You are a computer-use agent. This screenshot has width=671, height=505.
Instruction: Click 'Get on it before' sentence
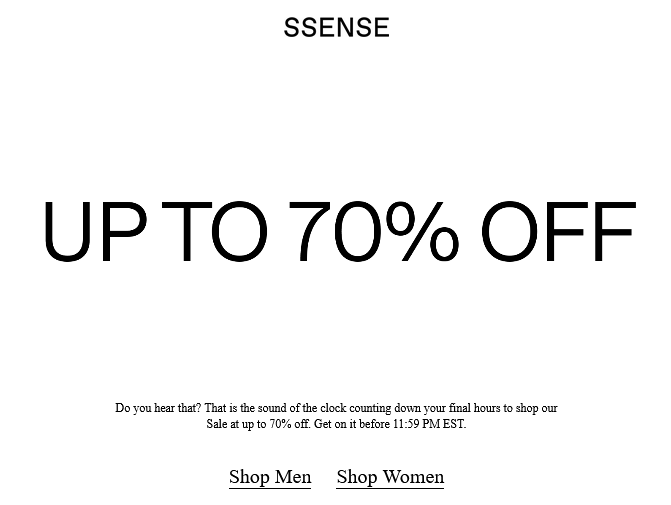(x=352, y=424)
